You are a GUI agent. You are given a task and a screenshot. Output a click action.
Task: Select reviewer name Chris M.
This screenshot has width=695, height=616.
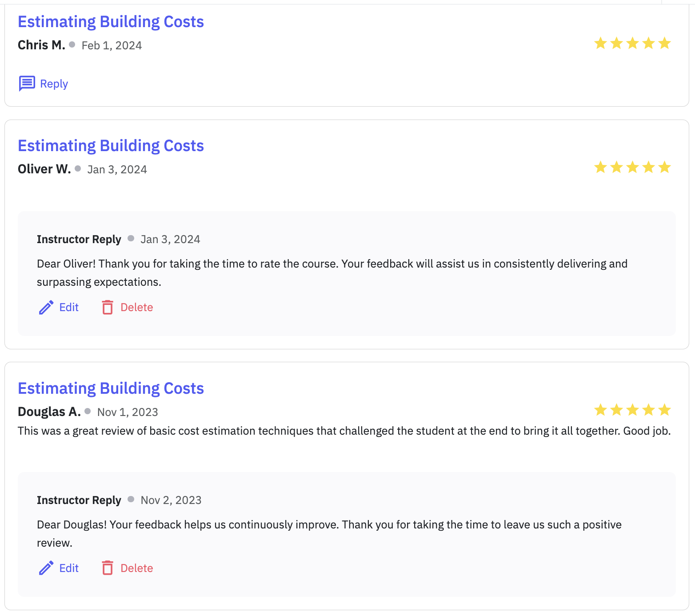(x=40, y=44)
